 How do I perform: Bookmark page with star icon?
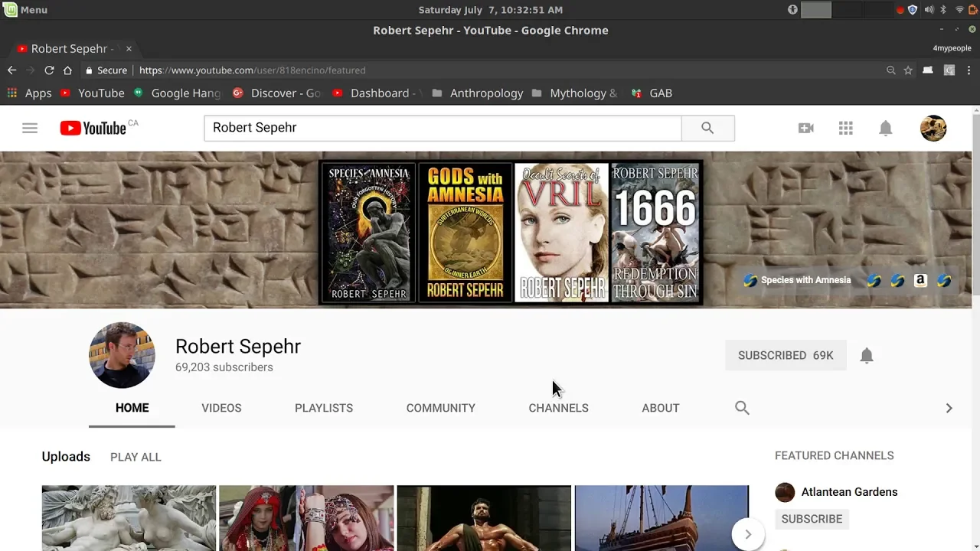click(x=908, y=70)
